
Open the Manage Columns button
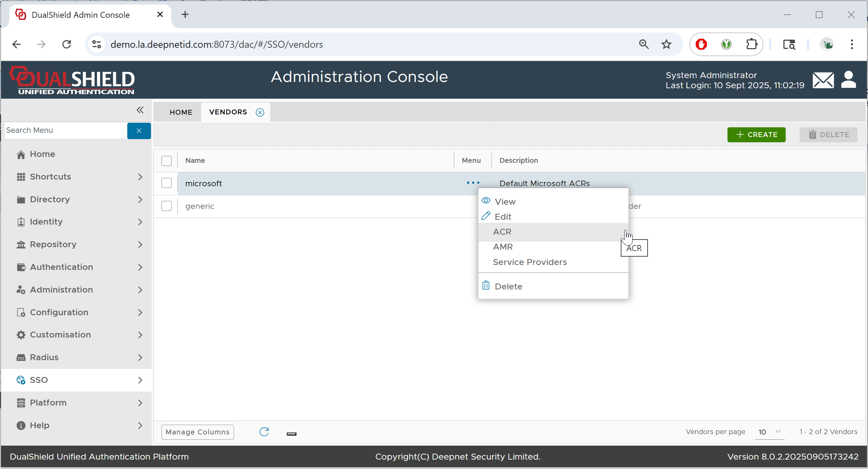[x=197, y=432]
